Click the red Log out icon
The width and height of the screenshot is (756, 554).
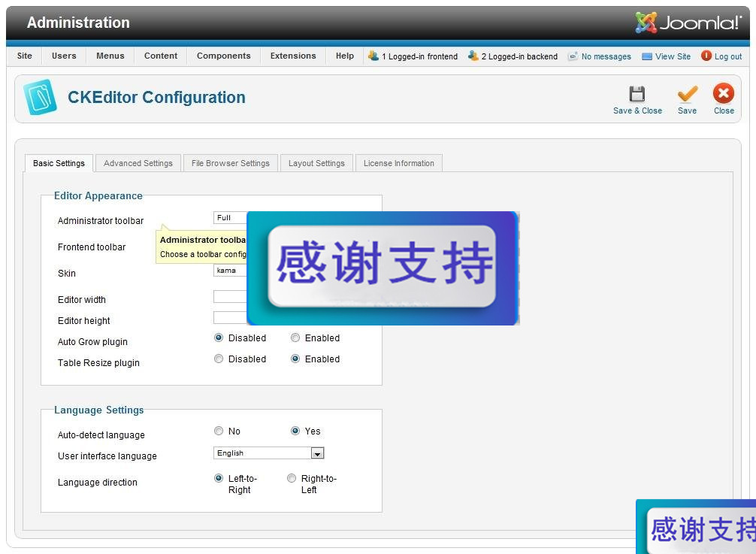[x=706, y=56]
